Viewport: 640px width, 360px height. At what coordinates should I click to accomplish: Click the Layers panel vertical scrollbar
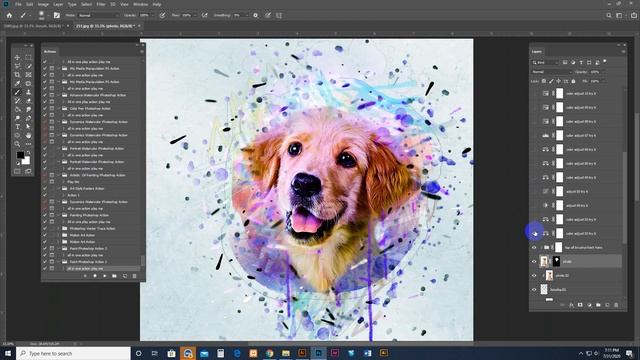tap(624, 197)
